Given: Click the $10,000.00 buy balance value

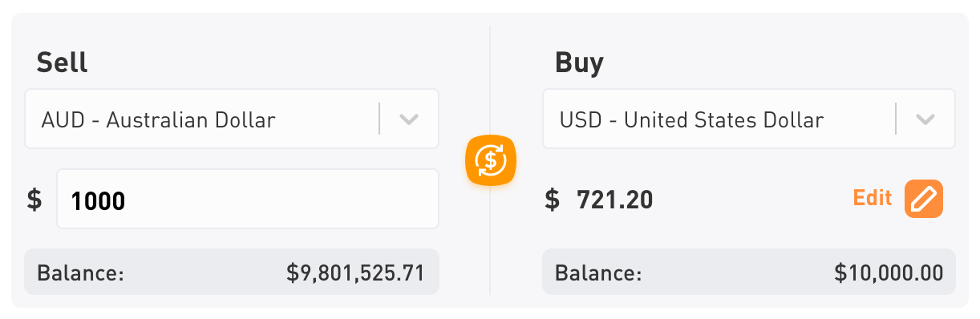Looking at the screenshot, I should pyautogui.click(x=889, y=273).
